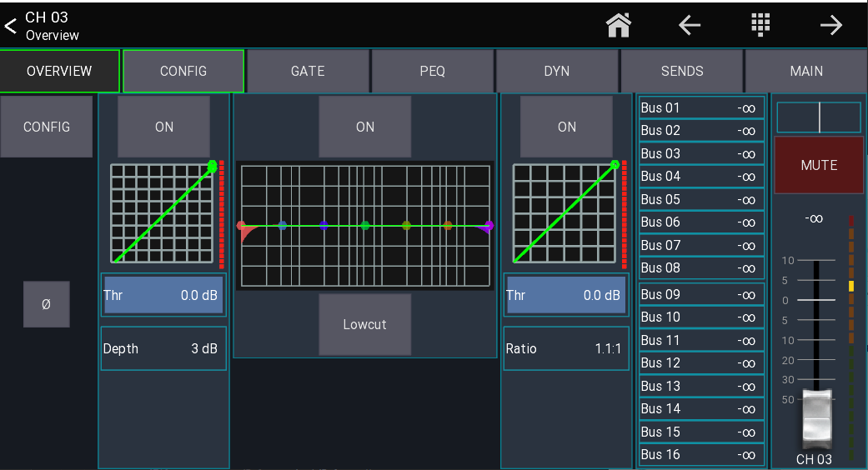Image resolution: width=868 pixels, height=470 pixels.
Task: Select the Bus 05 send row
Action: click(x=700, y=199)
